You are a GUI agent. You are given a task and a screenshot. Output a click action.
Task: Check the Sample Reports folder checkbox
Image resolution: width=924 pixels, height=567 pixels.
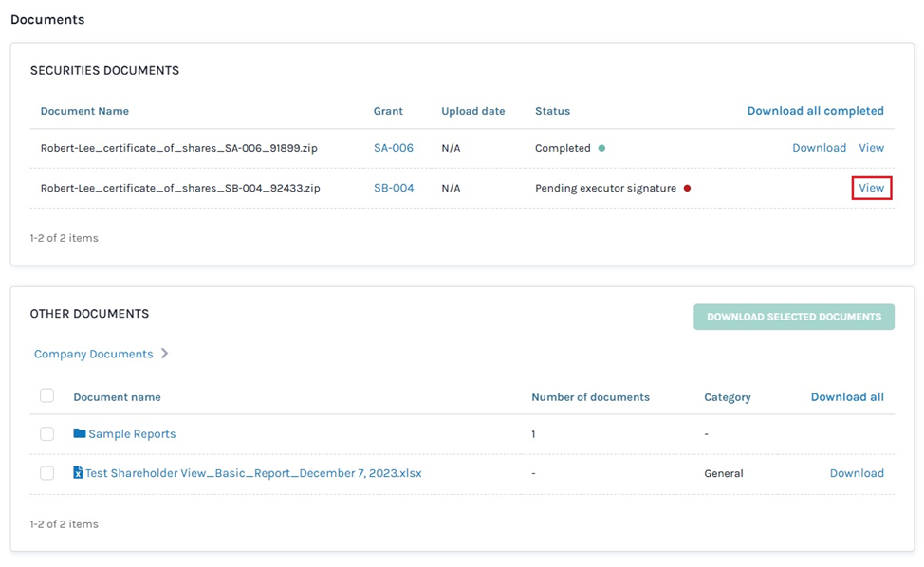click(46, 433)
